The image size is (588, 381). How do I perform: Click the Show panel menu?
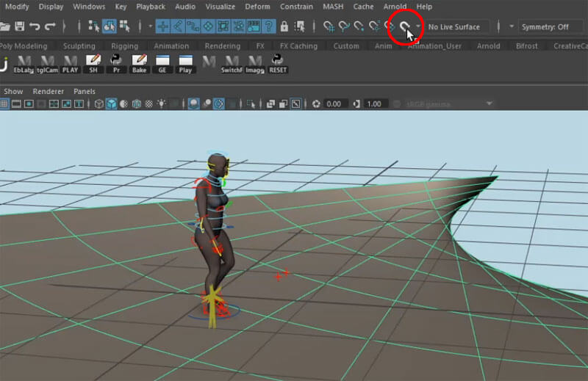(13, 91)
